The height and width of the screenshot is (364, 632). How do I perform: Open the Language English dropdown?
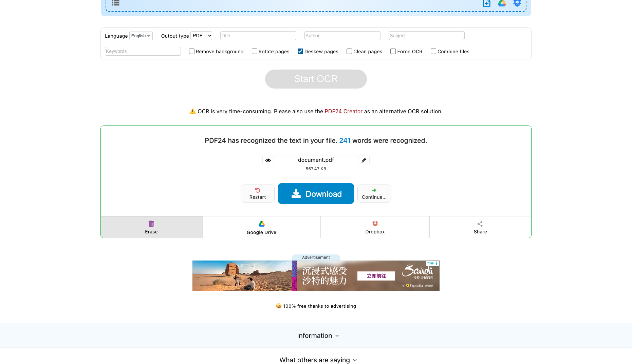[141, 36]
